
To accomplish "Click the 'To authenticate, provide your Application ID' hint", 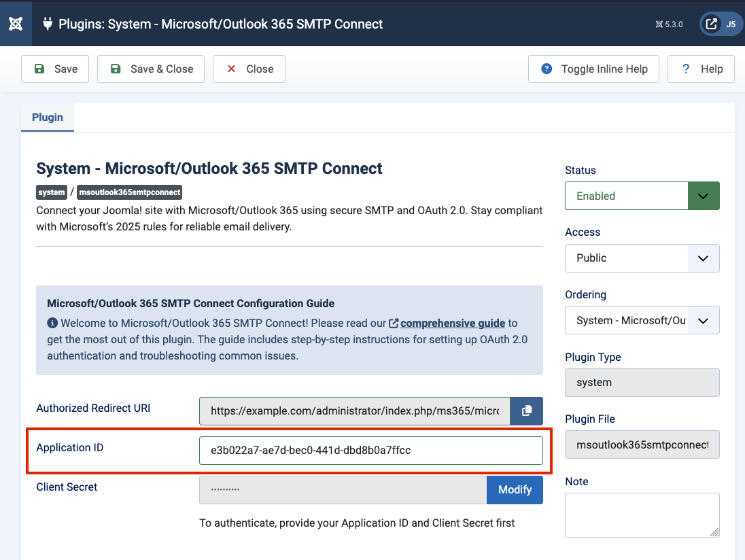I will pyautogui.click(x=357, y=523).
